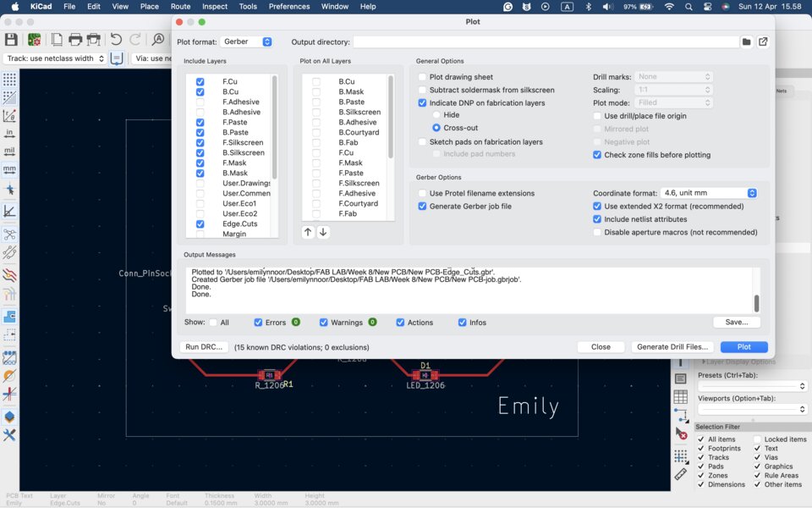Enable Plot drawing sheet option
Image resolution: width=812 pixels, height=508 pixels.
(x=422, y=77)
